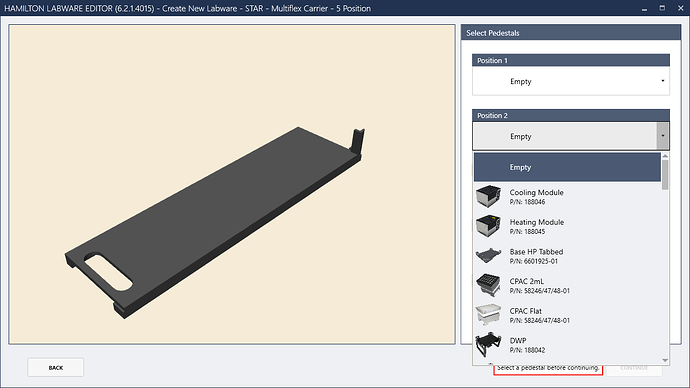Collapse the Position 2 dropdown arrow
Screen dimensions: 690x388
click(663, 136)
